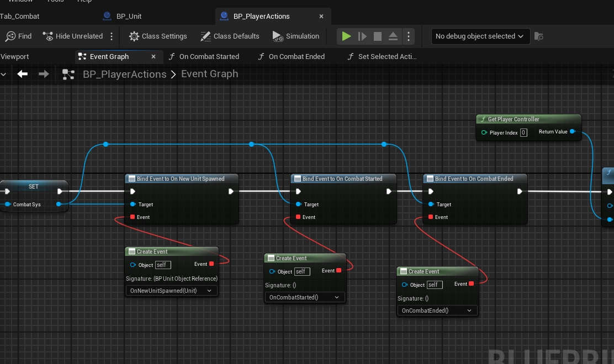Open the Find search tool
The height and width of the screenshot is (364, 614).
point(18,36)
